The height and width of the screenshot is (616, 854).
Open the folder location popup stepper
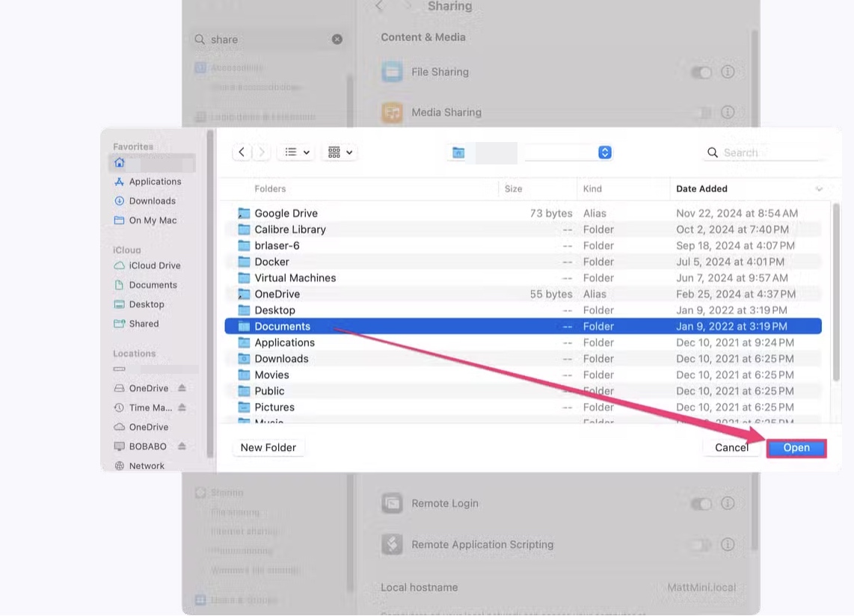(604, 153)
